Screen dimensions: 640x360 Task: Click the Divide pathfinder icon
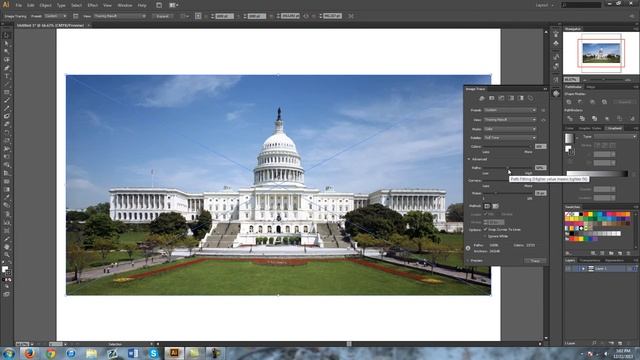tap(570, 118)
